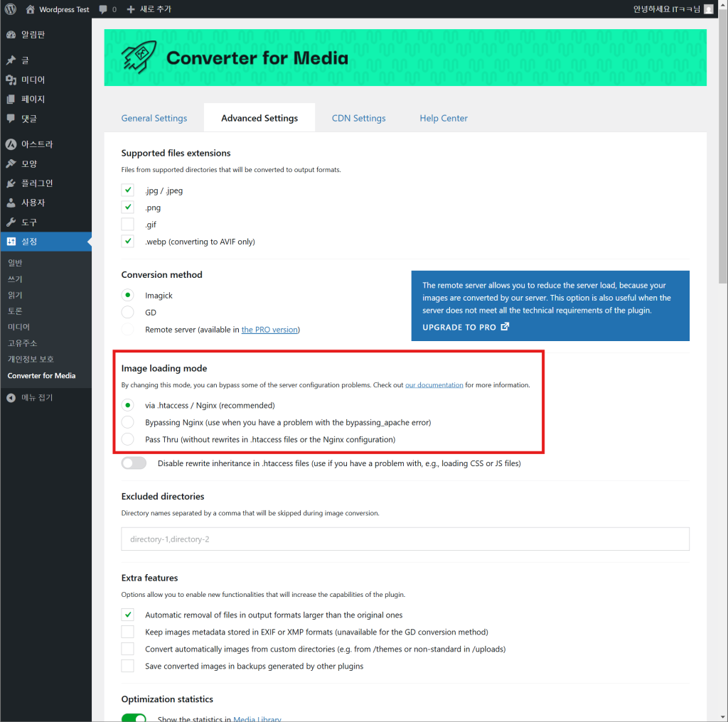Click the 도구 tools wrench icon
This screenshot has width=728, height=722.
click(11, 222)
